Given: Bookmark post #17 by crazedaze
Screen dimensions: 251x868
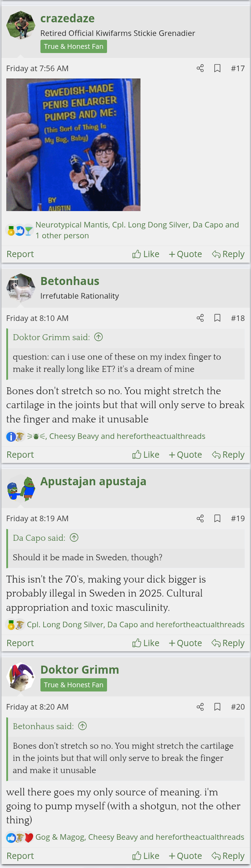Looking at the screenshot, I should pyautogui.click(x=217, y=68).
